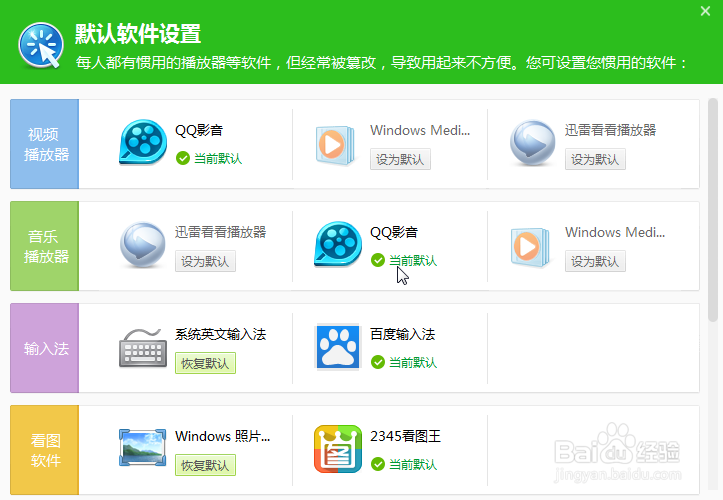Restore default for Windows 照片 viewer

(205, 465)
